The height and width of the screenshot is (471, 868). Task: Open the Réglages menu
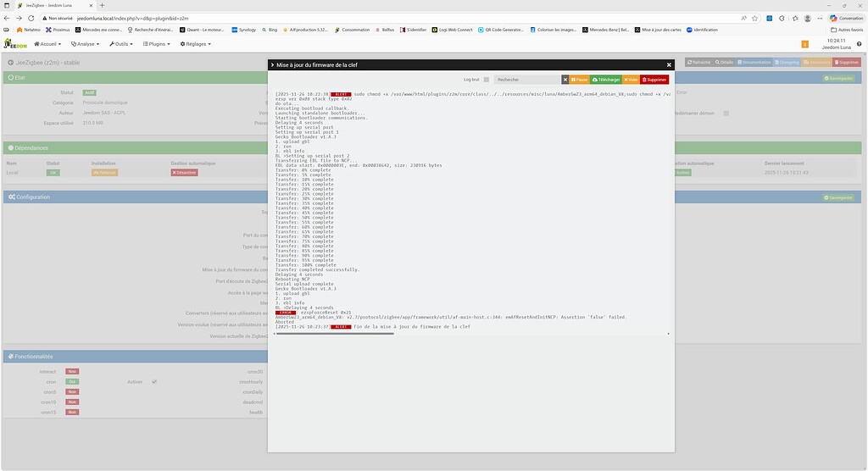pos(196,44)
